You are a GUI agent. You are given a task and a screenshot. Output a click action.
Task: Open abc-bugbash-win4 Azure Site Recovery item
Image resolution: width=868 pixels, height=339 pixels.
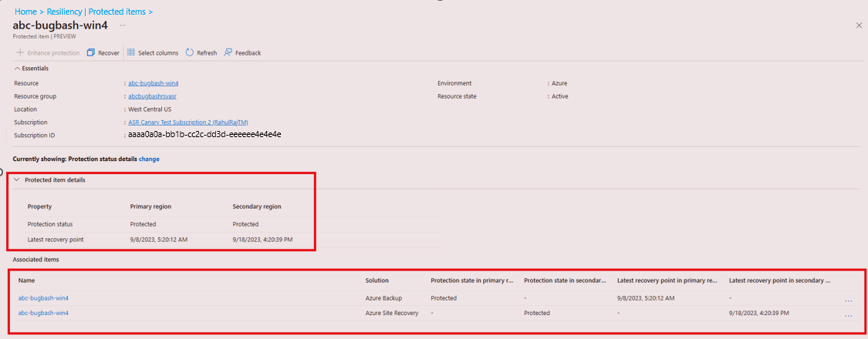tap(43, 313)
